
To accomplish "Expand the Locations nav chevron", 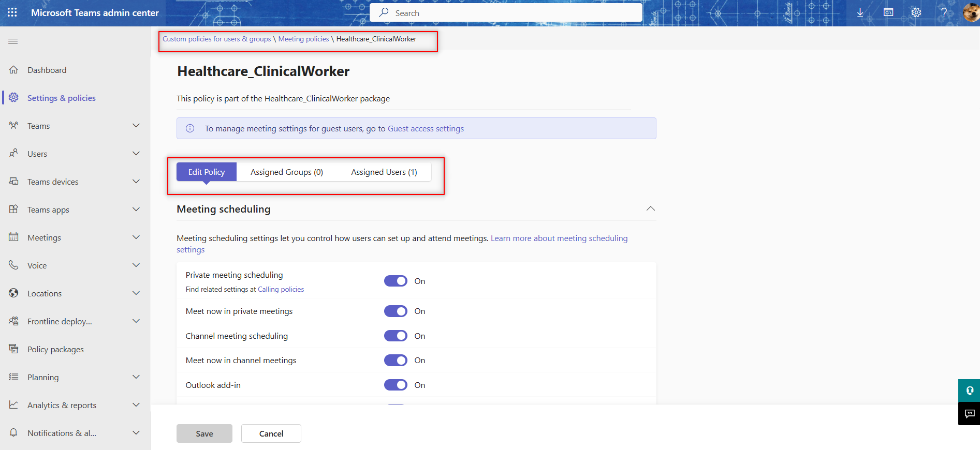I will pyautogui.click(x=136, y=293).
